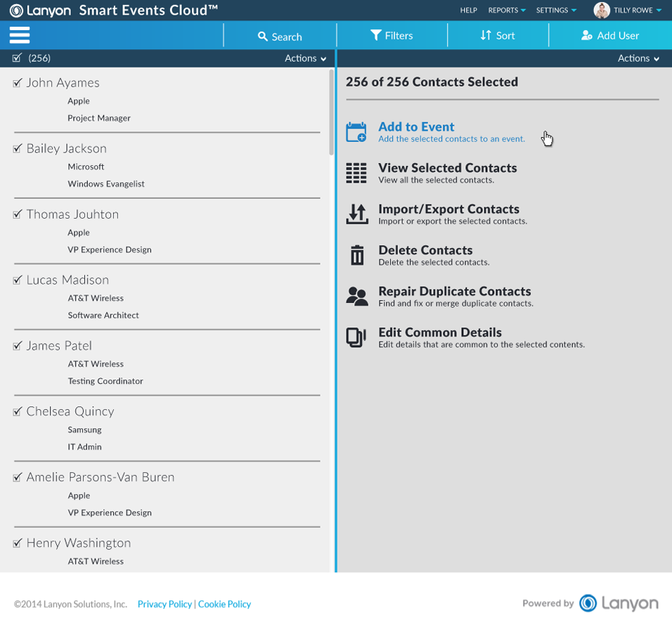Click the View Selected Contacts grid icon

(356, 173)
